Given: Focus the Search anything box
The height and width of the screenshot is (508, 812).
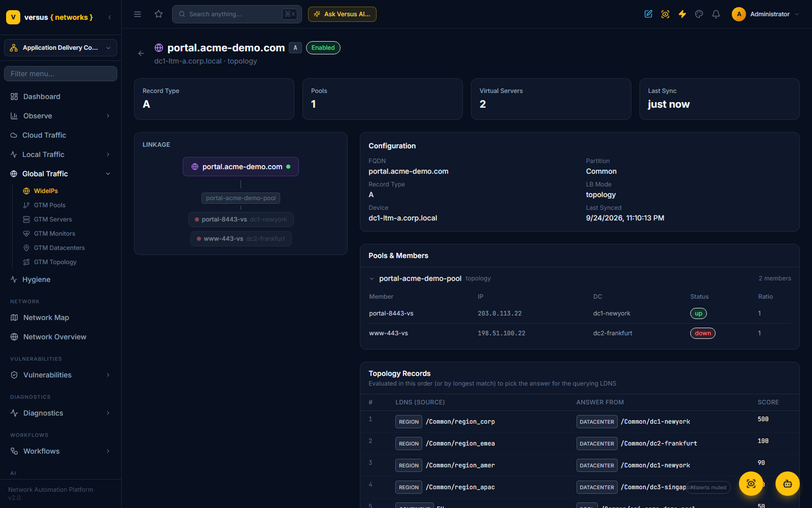Looking at the screenshot, I should coord(237,14).
